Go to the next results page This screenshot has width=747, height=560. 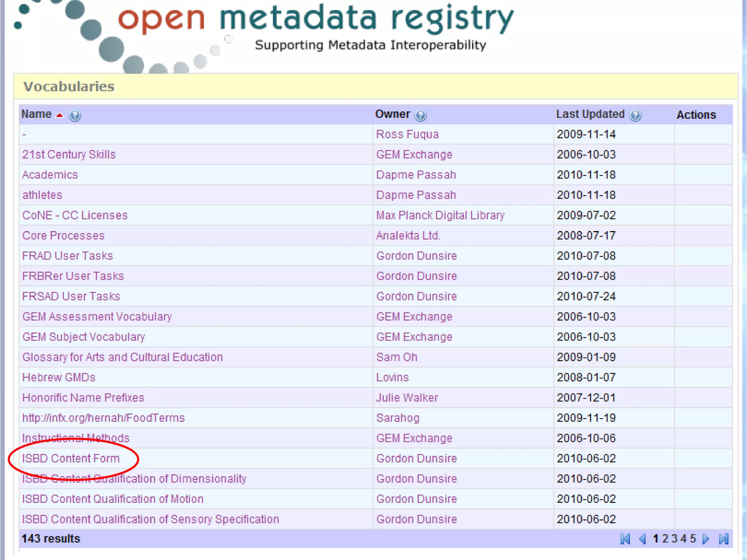[x=706, y=539]
